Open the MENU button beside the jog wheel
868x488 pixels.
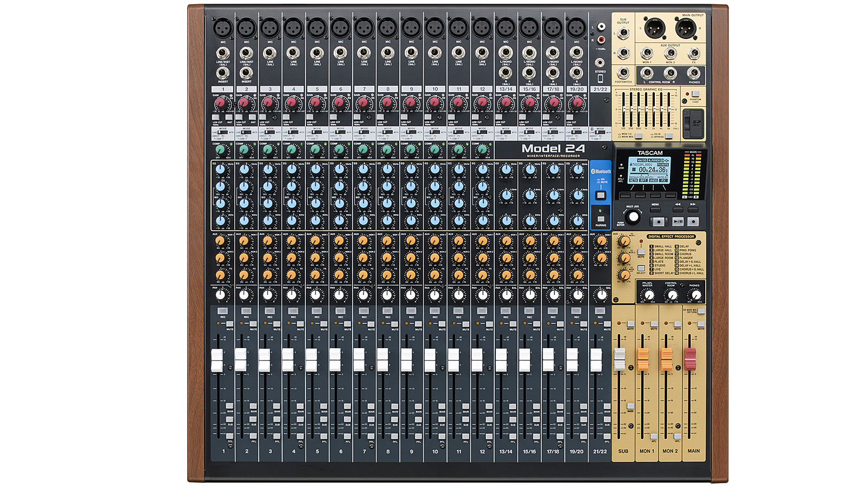(x=655, y=209)
